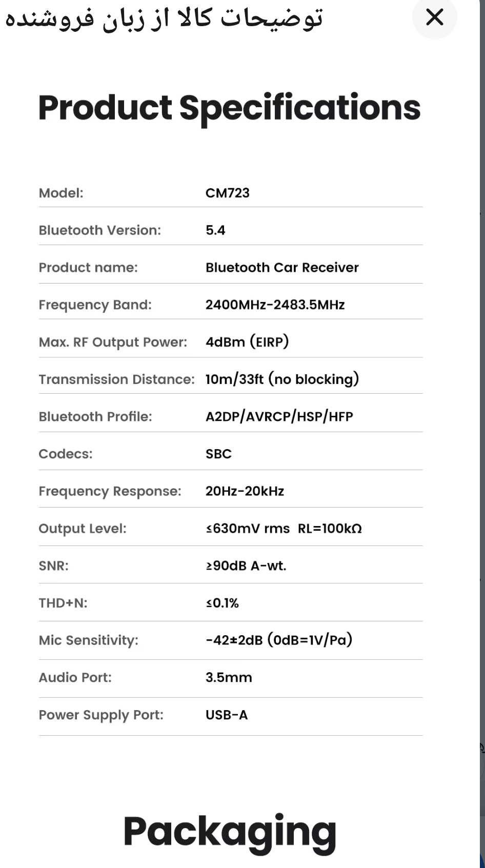485x868 pixels.
Task: Click the 2400MHz-2483.5MHz frequency band value
Action: tap(275, 305)
